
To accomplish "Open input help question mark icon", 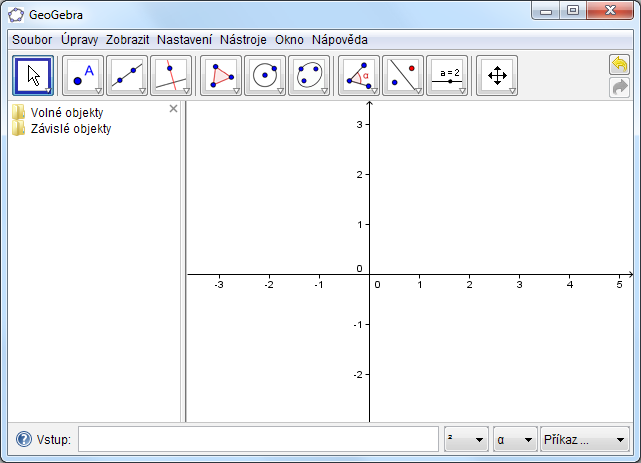I will tap(24, 439).
